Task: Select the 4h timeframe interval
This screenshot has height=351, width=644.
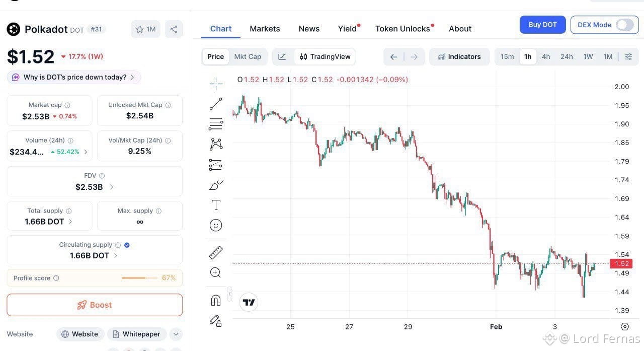Action: click(x=546, y=56)
